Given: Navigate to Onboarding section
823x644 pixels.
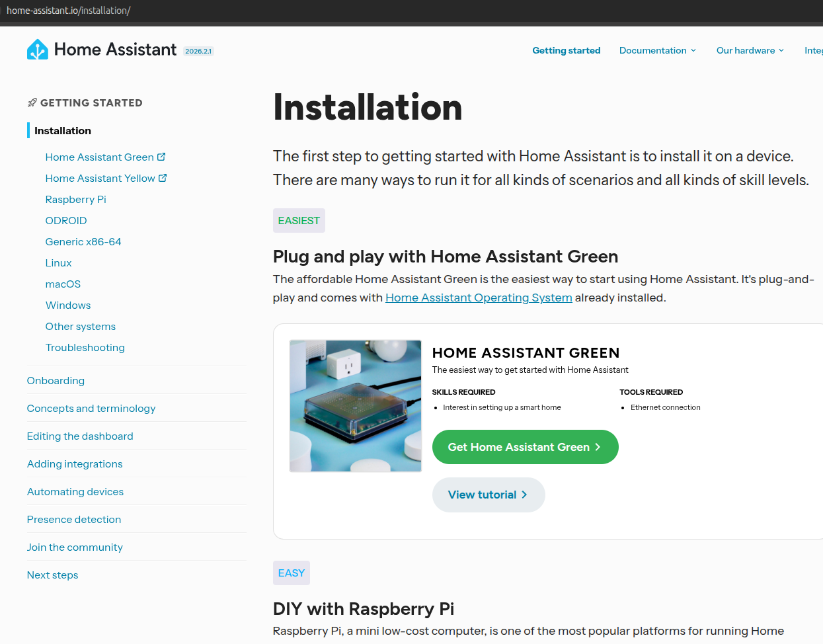Looking at the screenshot, I should click(x=56, y=380).
